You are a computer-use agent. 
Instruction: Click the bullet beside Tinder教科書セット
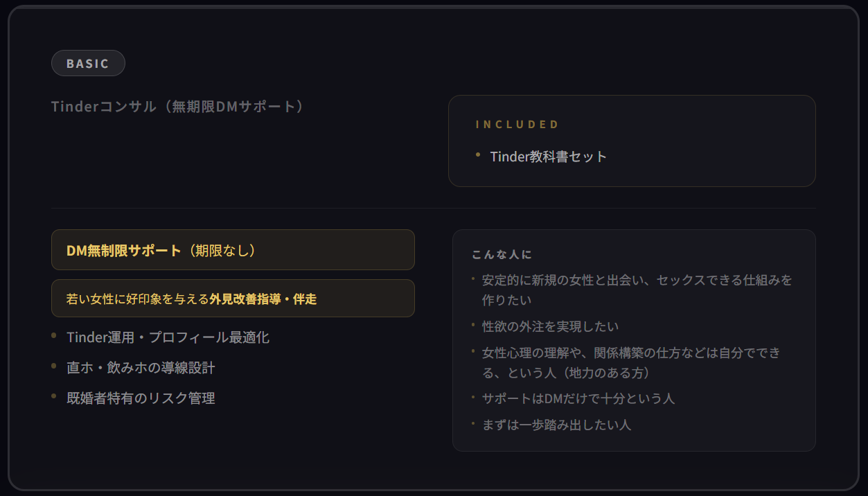478,154
